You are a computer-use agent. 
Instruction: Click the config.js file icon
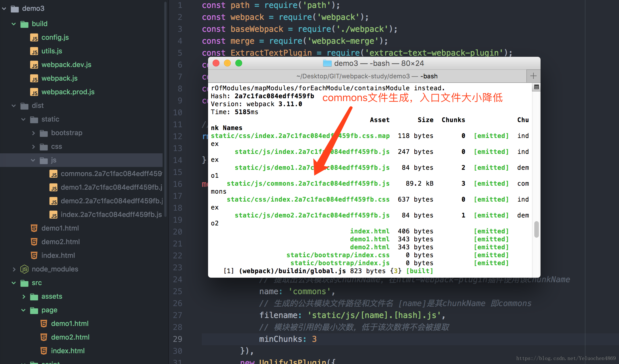click(34, 37)
